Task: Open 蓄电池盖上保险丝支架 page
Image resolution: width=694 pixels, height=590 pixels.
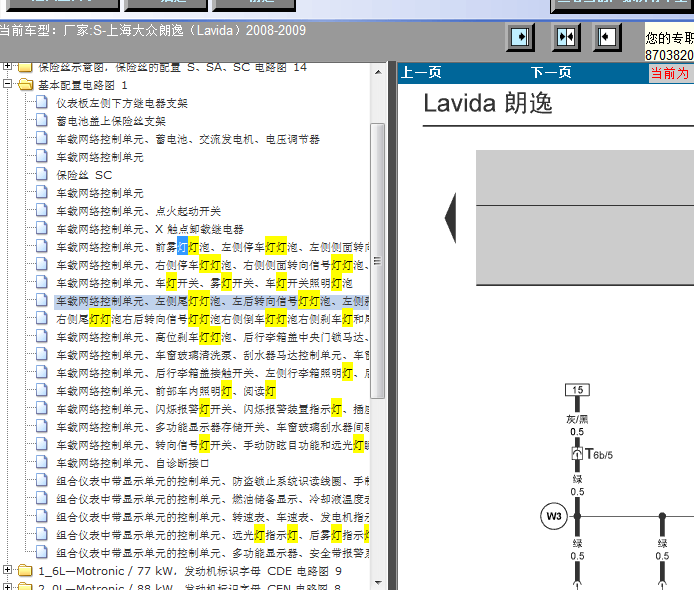Action: pyautogui.click(x=111, y=121)
